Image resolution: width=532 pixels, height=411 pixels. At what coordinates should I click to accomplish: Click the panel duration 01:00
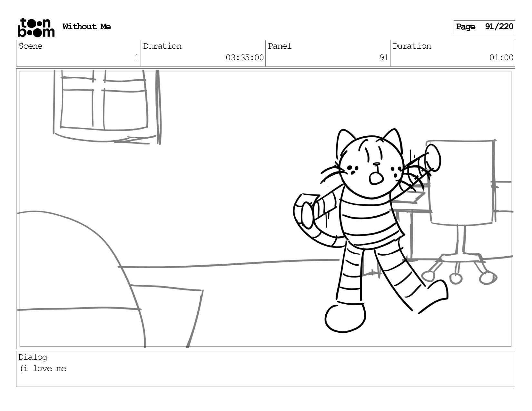(501, 58)
